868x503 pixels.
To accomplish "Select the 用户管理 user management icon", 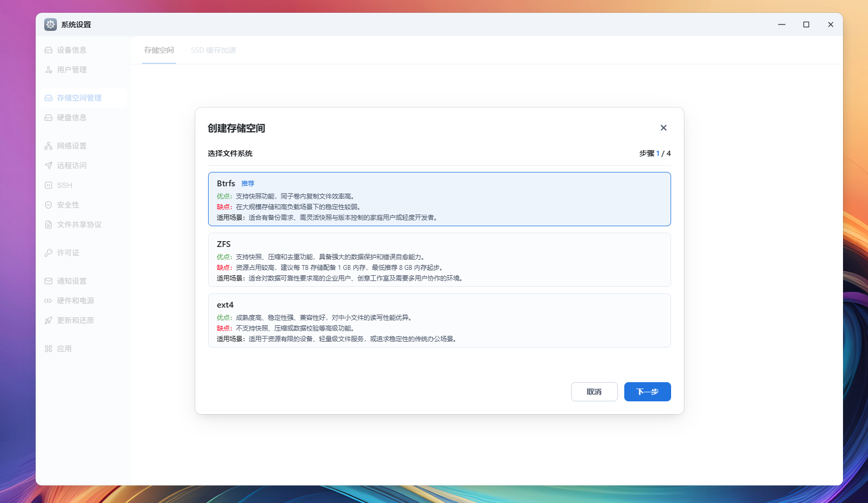I will 49,69.
